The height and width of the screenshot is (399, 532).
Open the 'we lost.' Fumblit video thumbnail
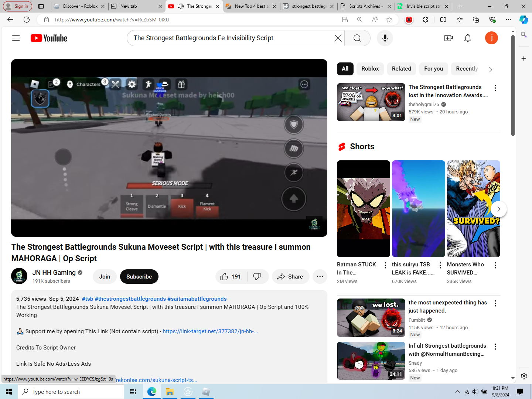coord(371,318)
